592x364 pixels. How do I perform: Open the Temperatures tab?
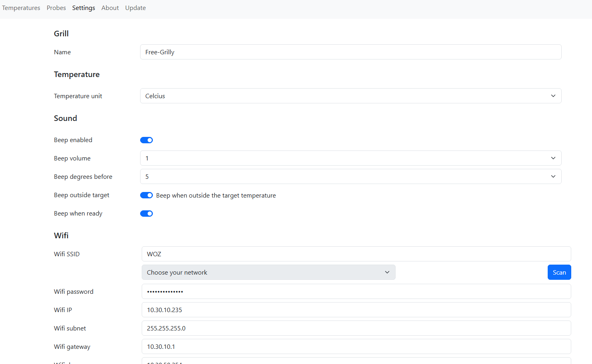pos(21,8)
